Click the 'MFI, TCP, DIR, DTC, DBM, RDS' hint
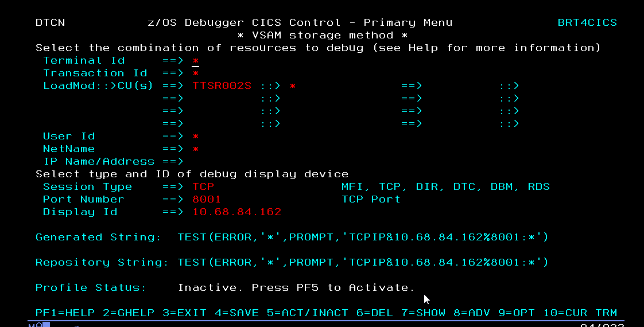 (x=445, y=186)
